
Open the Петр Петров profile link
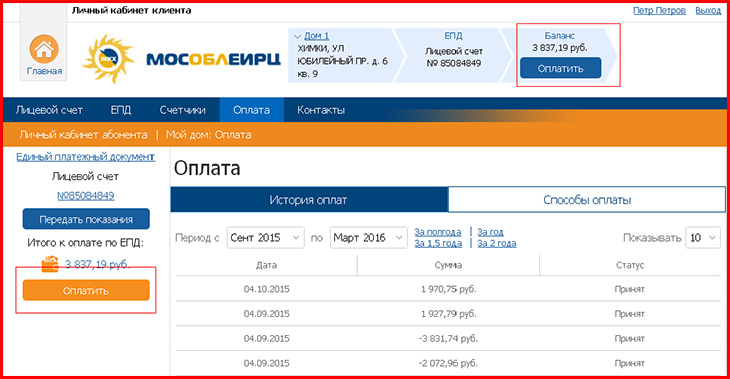click(x=659, y=11)
